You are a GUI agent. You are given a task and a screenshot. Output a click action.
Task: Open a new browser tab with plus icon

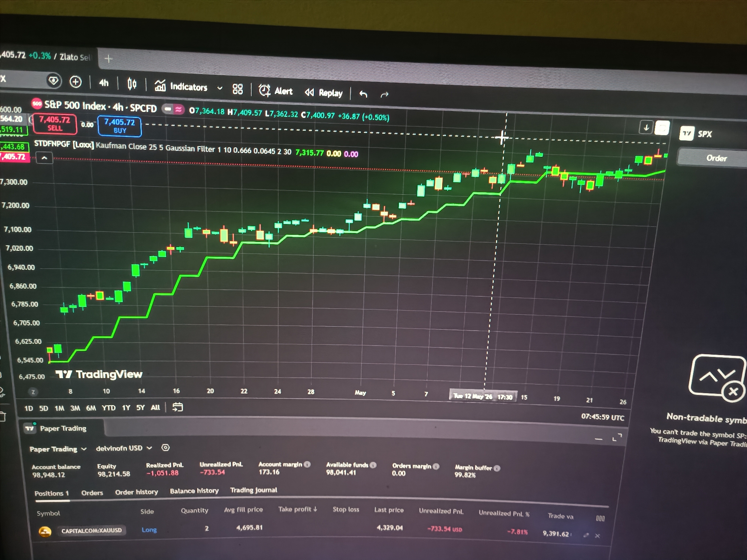point(109,59)
